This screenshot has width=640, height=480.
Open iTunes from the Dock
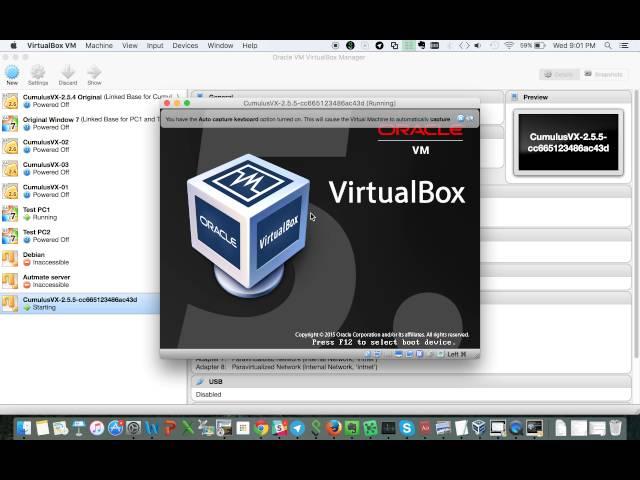tap(97, 428)
